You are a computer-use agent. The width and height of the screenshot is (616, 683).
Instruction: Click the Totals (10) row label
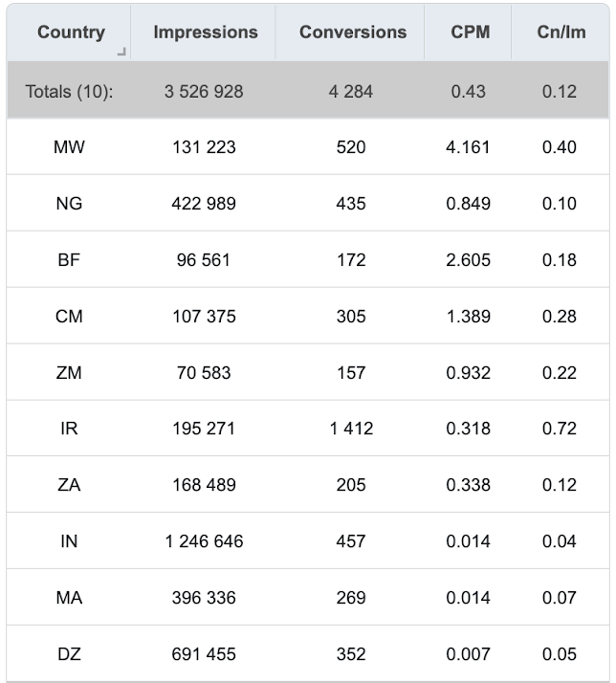click(69, 92)
